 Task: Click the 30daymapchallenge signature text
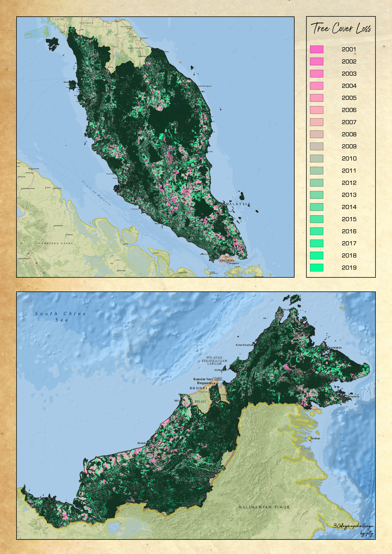coord(353,526)
